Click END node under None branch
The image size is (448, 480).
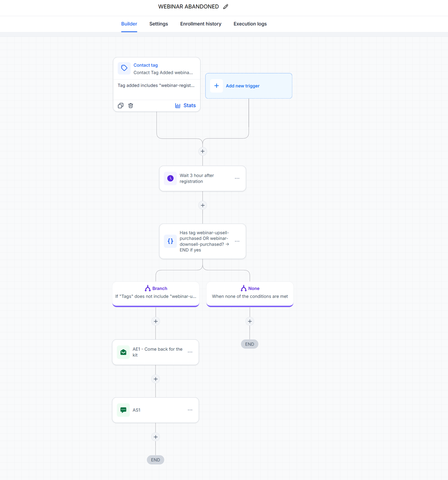point(250,344)
